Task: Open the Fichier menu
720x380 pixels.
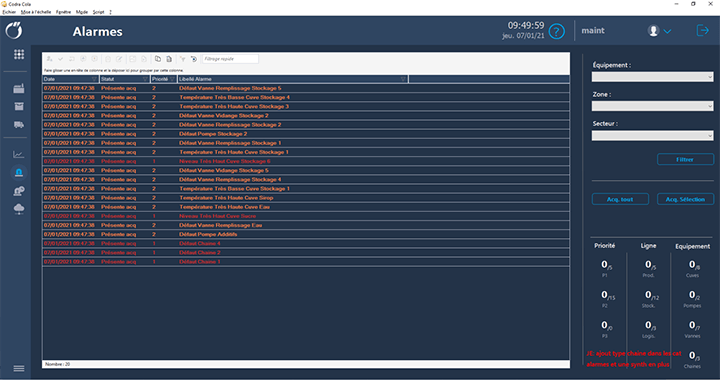Action: (9, 12)
